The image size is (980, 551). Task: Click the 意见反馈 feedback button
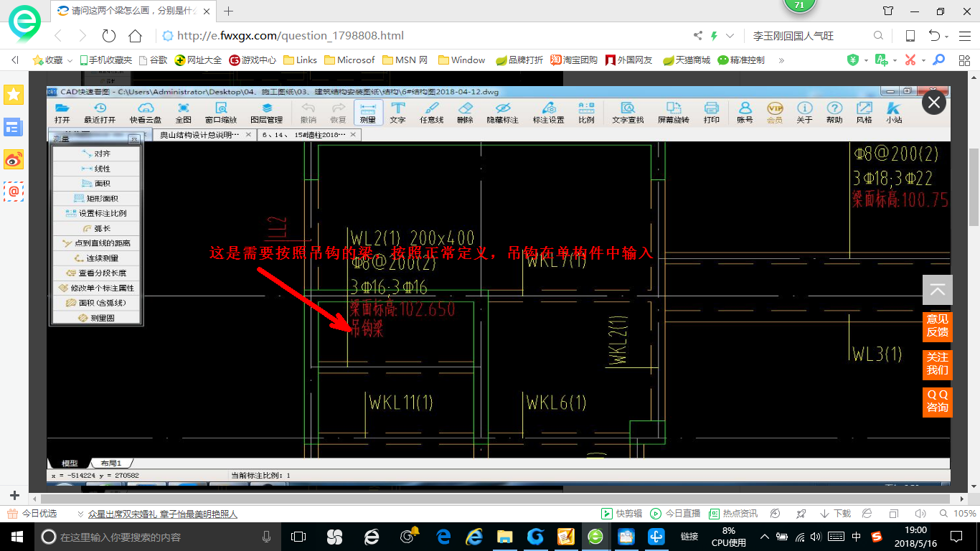[x=937, y=326]
